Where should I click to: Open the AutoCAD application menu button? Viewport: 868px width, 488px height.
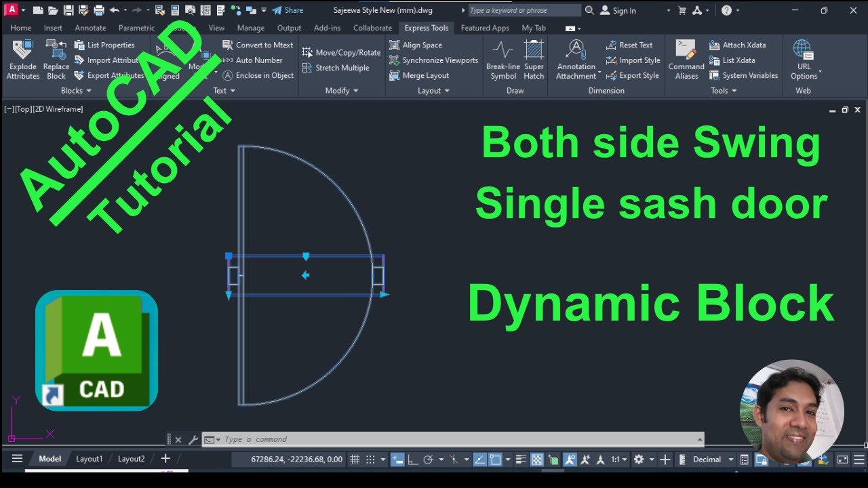point(12,10)
